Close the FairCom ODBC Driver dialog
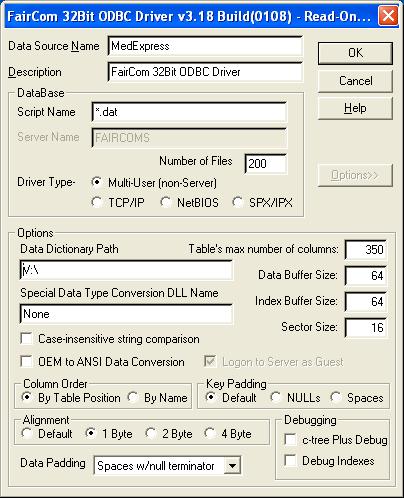 click(388, 16)
